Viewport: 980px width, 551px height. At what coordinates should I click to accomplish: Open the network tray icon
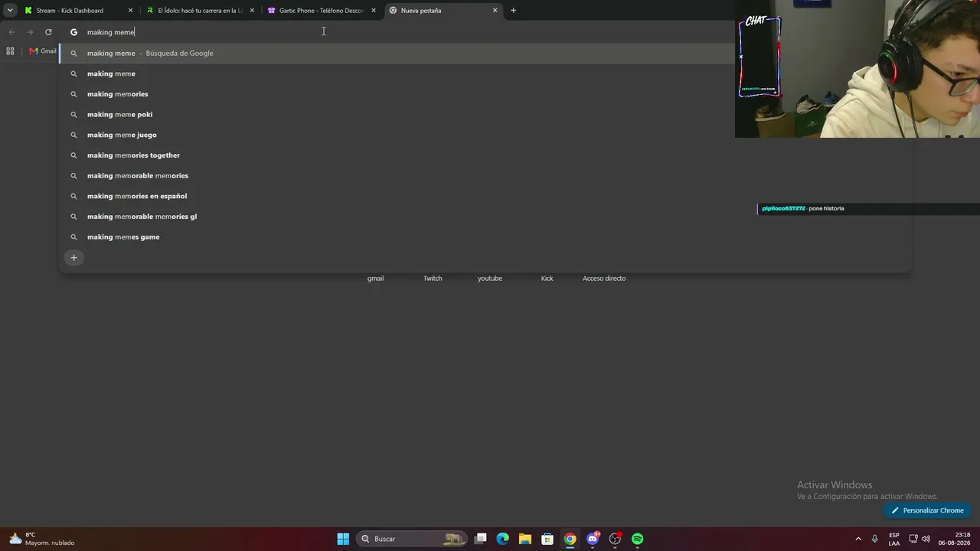(x=913, y=539)
